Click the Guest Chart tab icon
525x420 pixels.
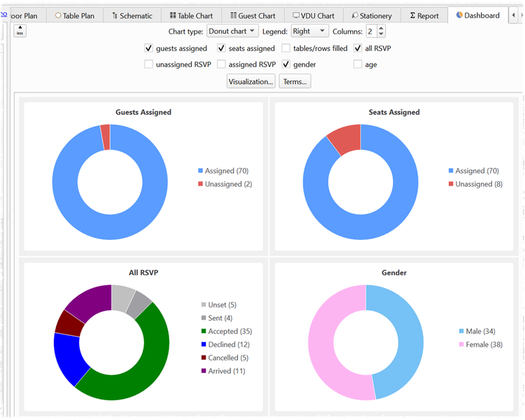click(x=233, y=15)
